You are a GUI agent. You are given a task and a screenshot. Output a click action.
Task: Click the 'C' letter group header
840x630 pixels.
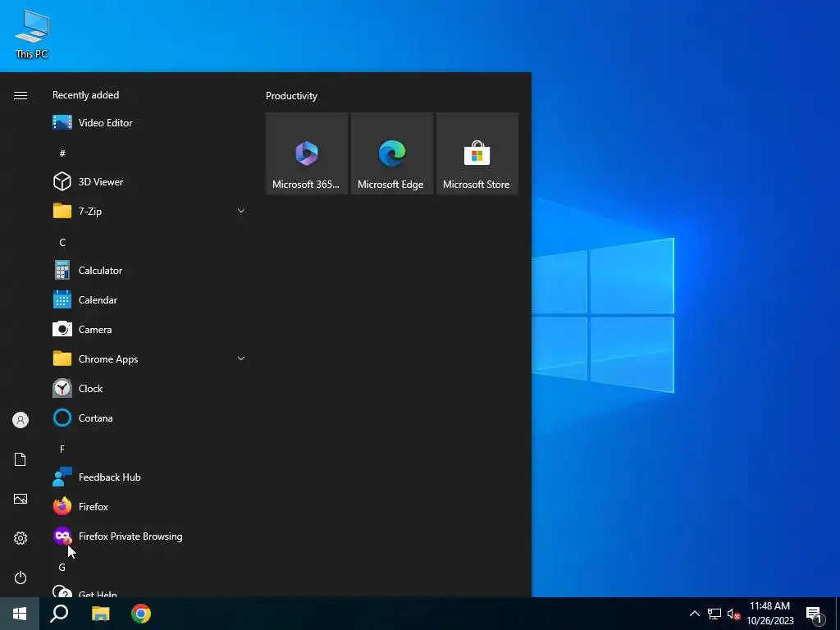point(62,242)
